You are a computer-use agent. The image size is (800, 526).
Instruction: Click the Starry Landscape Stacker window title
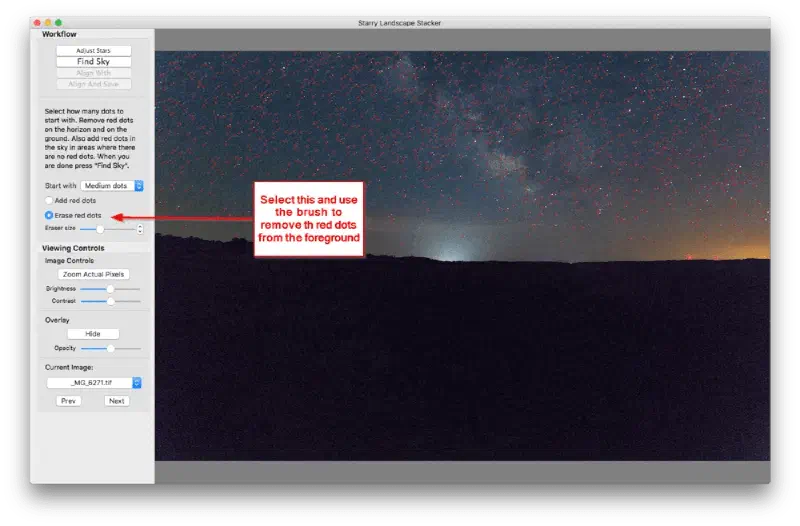399,23
